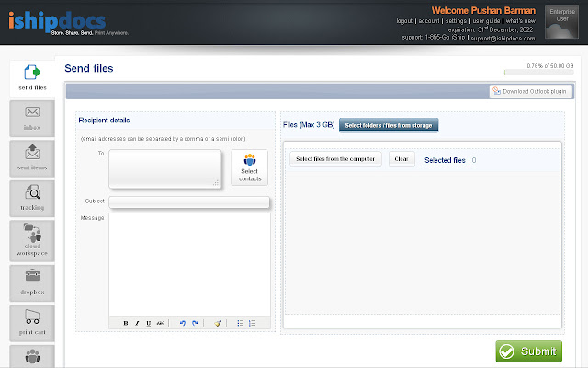588x368 pixels.
Task: Open the people group icon at sidebar bottom
Action: 32,356
